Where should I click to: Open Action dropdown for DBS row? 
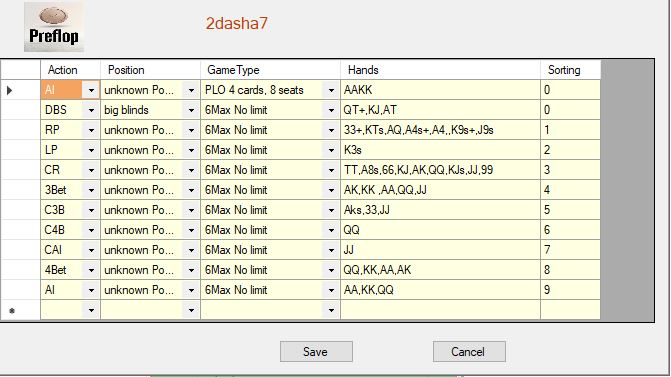(x=91, y=110)
